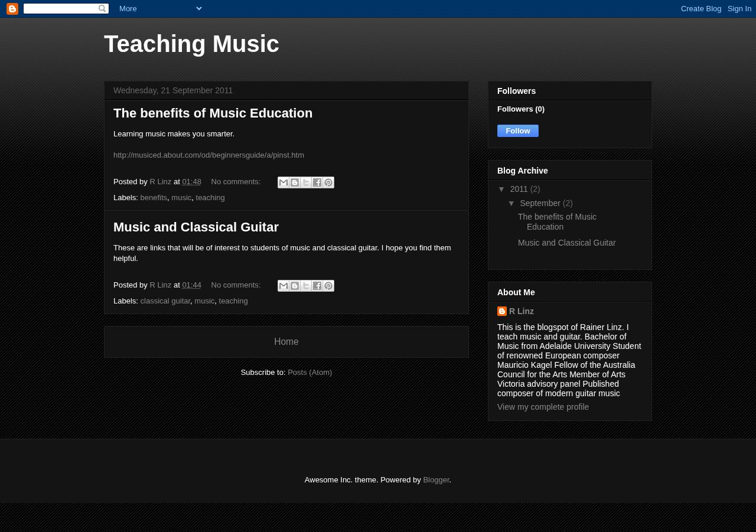Click the 01:48 timestamp link
756x532 pixels.
click(191, 182)
